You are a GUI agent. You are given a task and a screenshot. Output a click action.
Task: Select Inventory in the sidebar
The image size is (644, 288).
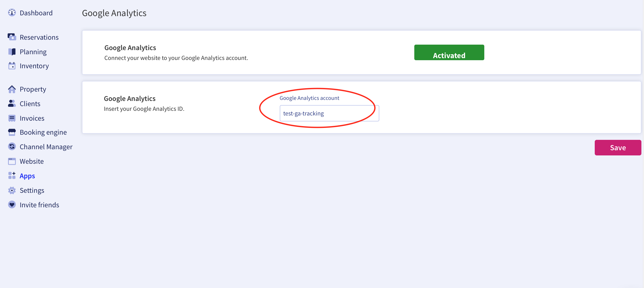point(34,66)
